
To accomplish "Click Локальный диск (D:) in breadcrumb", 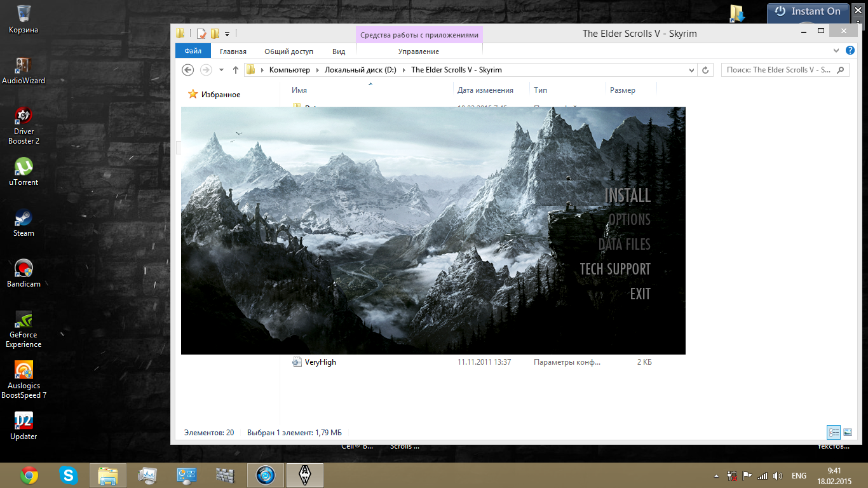I will (x=360, y=70).
